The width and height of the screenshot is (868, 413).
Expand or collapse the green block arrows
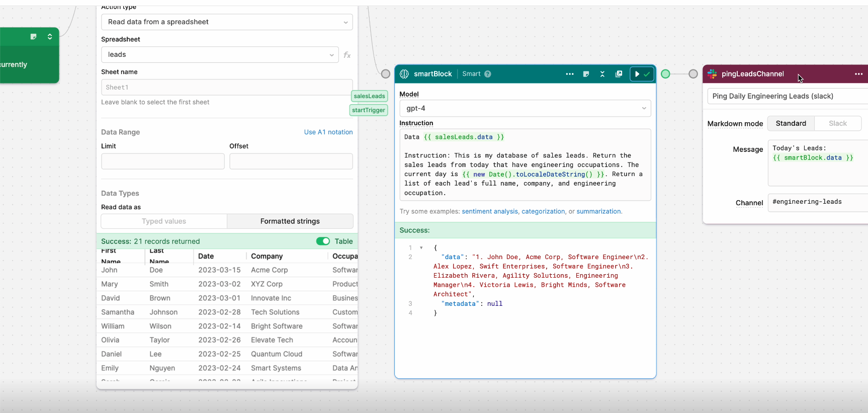tap(50, 37)
